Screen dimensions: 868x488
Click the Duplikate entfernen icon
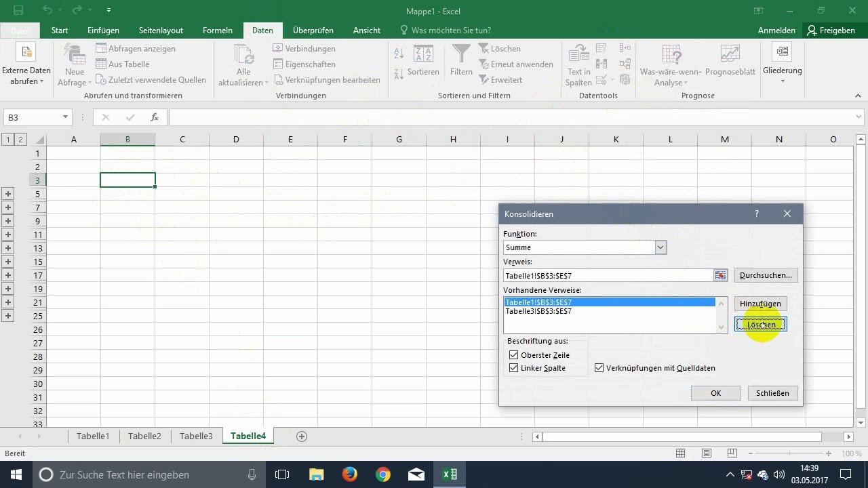click(x=601, y=64)
